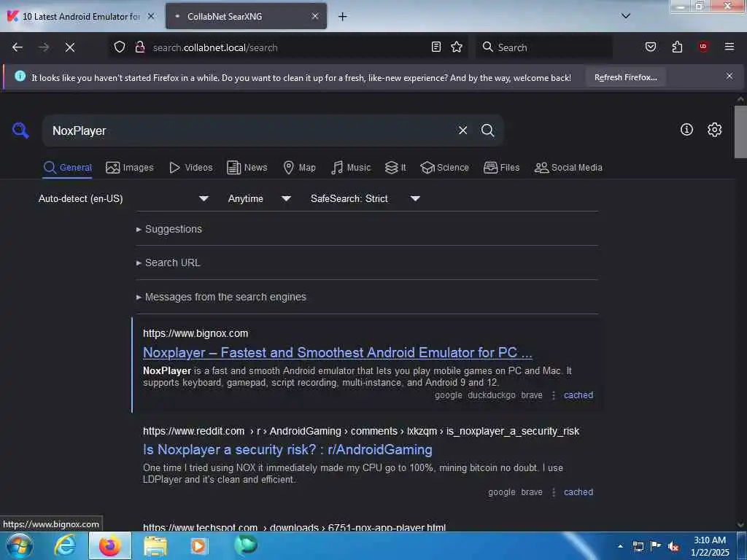Open the Pocket save icon

coord(650,47)
